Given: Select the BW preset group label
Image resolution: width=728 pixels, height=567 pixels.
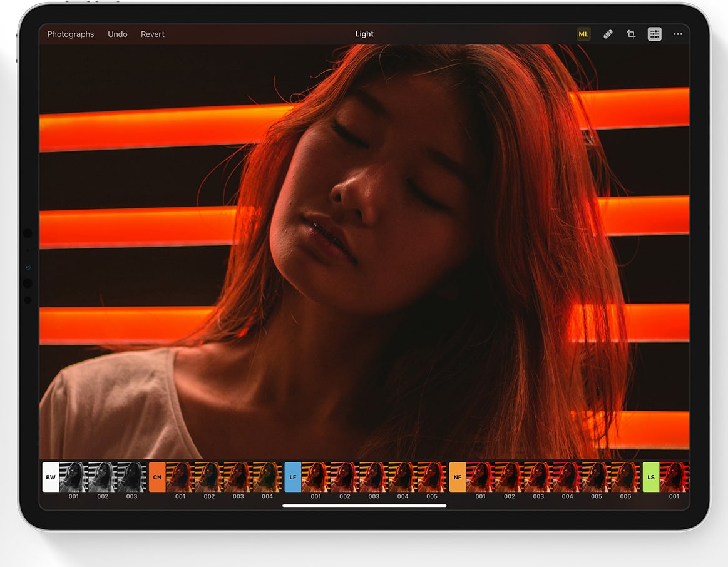Looking at the screenshot, I should pyautogui.click(x=51, y=477).
